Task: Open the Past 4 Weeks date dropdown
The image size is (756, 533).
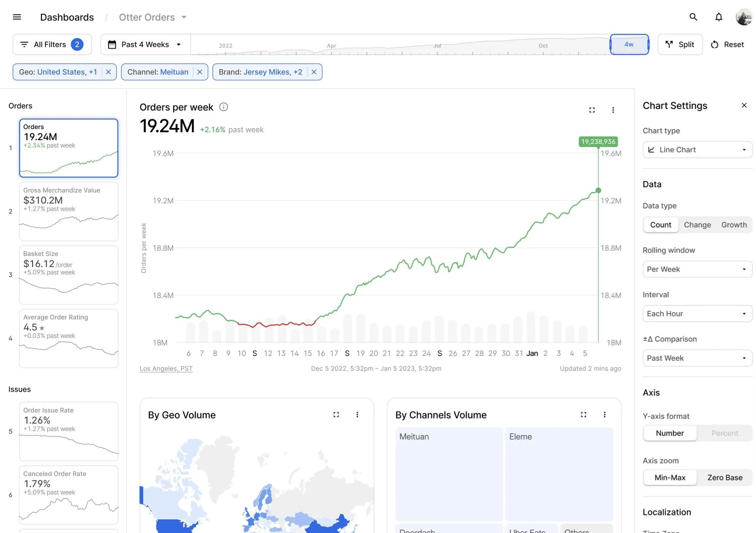Action: pyautogui.click(x=145, y=45)
